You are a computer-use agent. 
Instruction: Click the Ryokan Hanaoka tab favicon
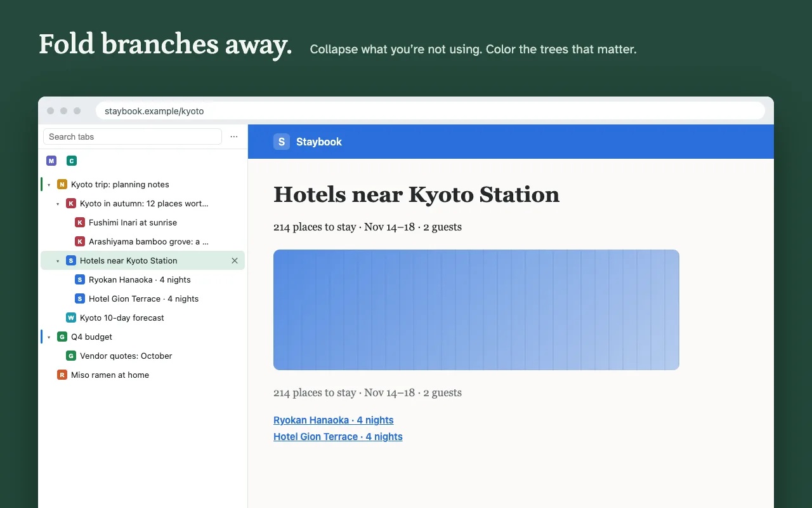(80, 279)
